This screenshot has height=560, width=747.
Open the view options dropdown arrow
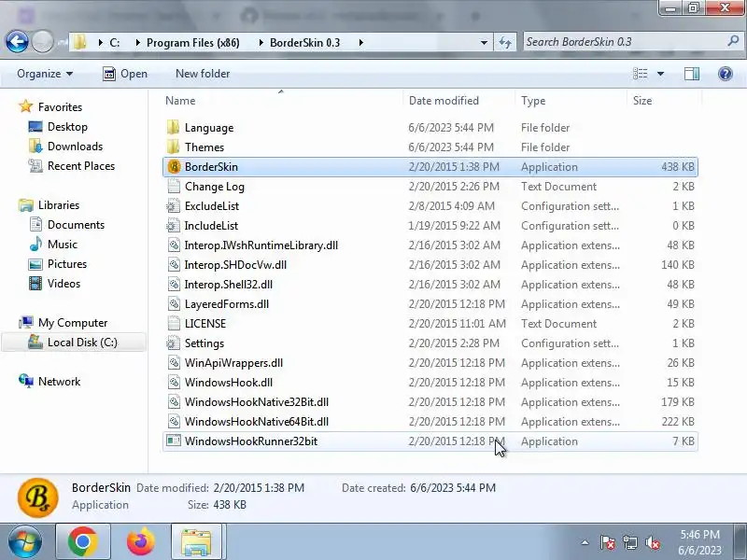(x=660, y=74)
